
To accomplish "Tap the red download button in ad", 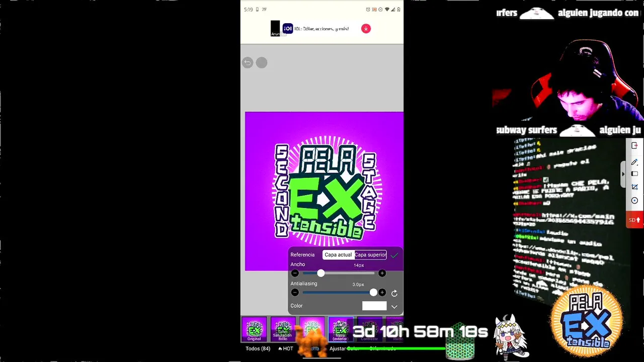I will click(x=366, y=29).
